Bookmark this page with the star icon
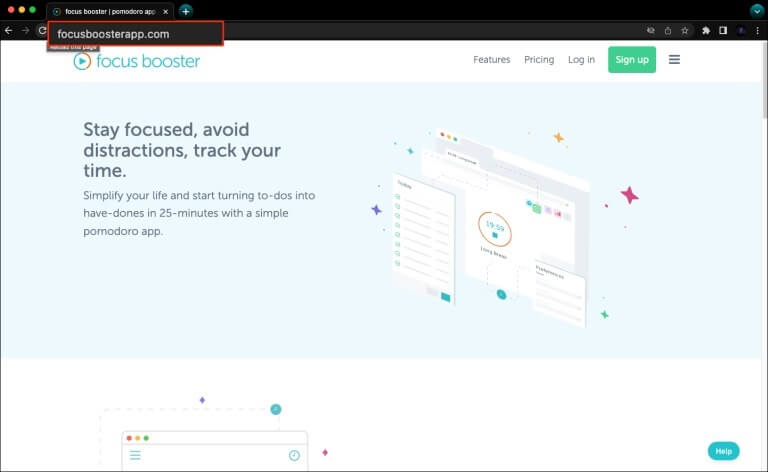Screen dimensions: 768x472 click(685, 30)
